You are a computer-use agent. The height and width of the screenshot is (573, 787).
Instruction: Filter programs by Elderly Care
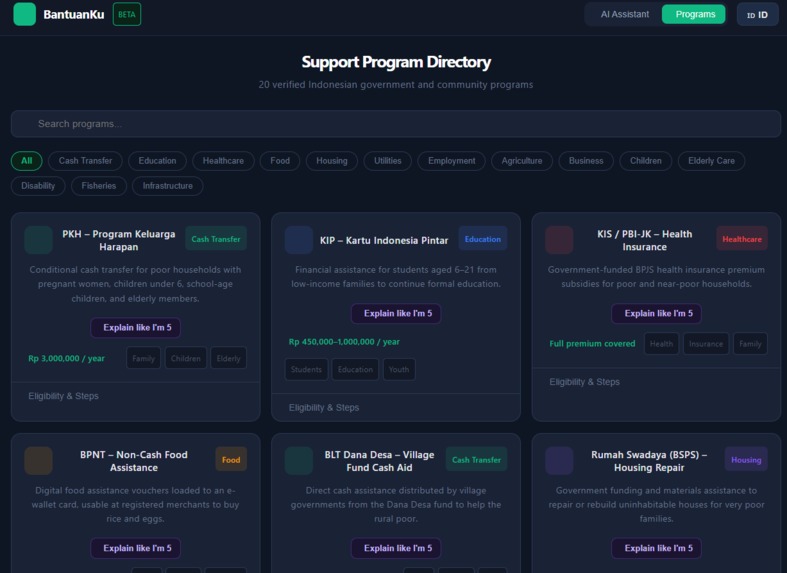pos(711,161)
